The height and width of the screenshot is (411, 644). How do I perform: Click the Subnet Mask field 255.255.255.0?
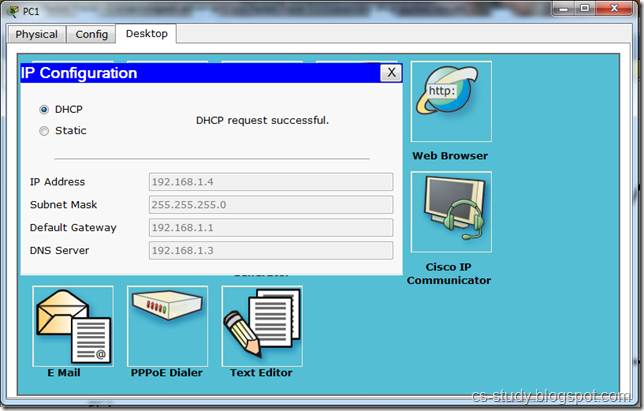pos(271,205)
